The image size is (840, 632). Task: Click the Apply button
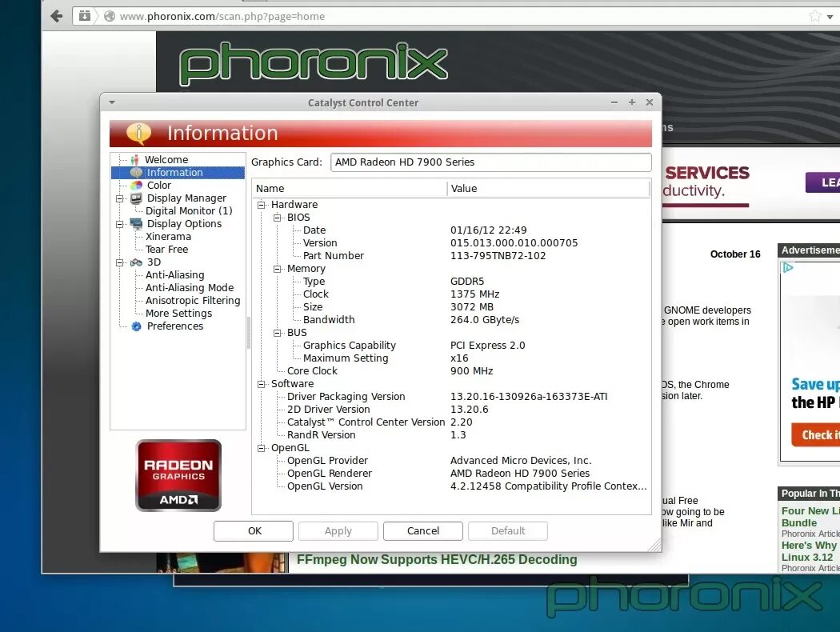coord(338,530)
